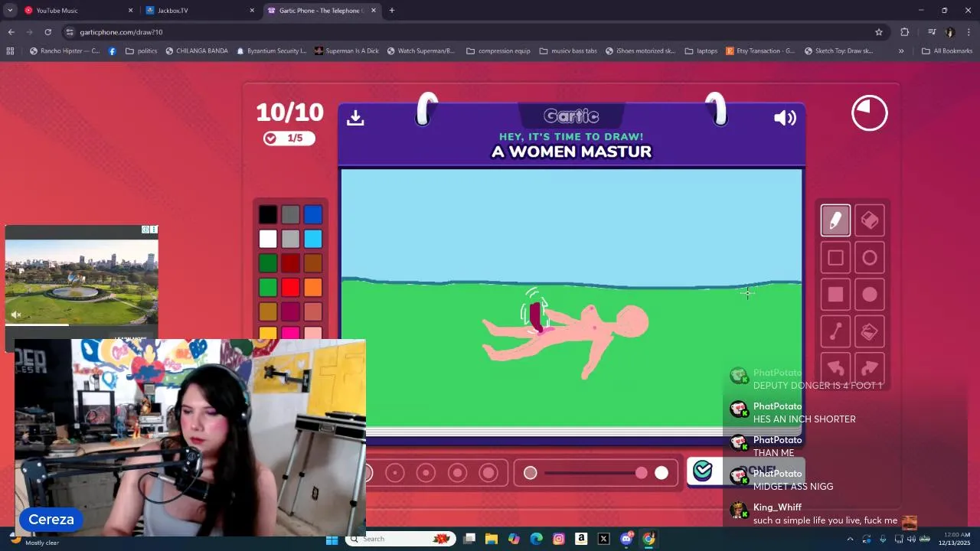Select the filled rectangle tool
The image size is (980, 551).
coord(835,295)
